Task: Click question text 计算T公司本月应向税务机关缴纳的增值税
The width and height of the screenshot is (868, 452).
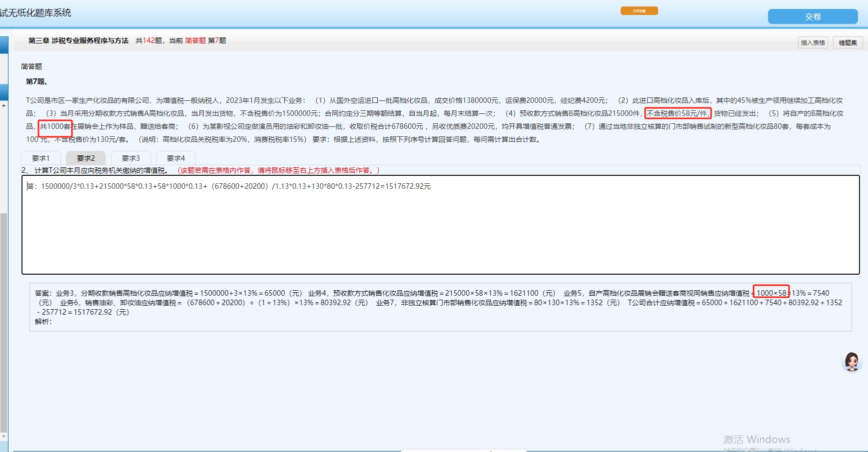Action: pyautogui.click(x=101, y=170)
